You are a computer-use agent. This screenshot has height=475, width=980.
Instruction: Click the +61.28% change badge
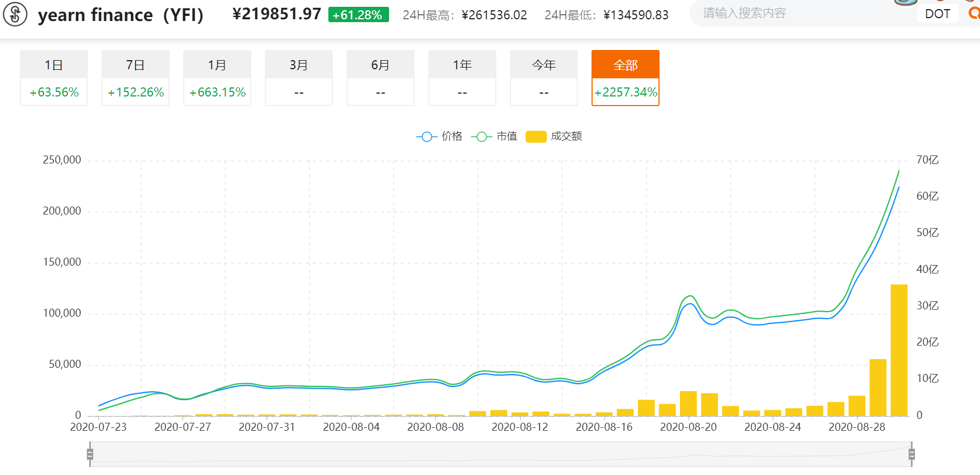click(x=358, y=15)
